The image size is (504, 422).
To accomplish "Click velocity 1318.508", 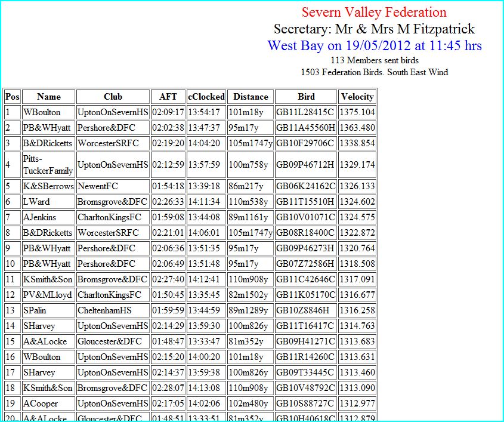I will point(357,264).
